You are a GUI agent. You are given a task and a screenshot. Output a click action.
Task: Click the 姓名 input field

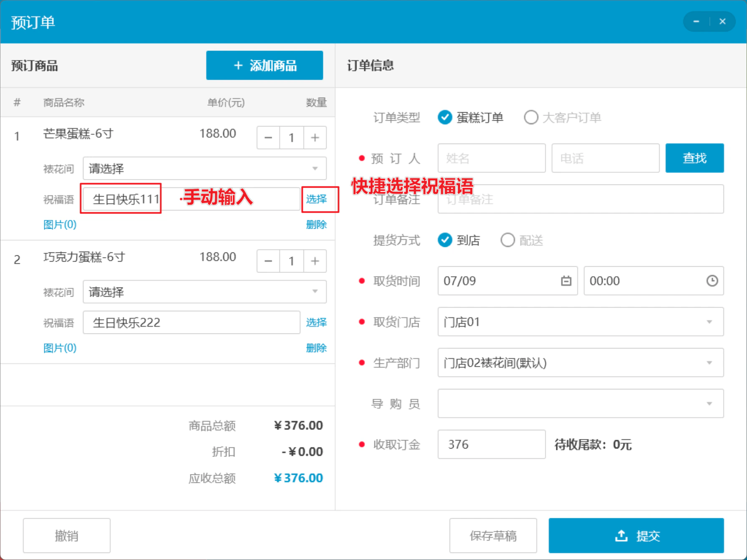coord(492,158)
